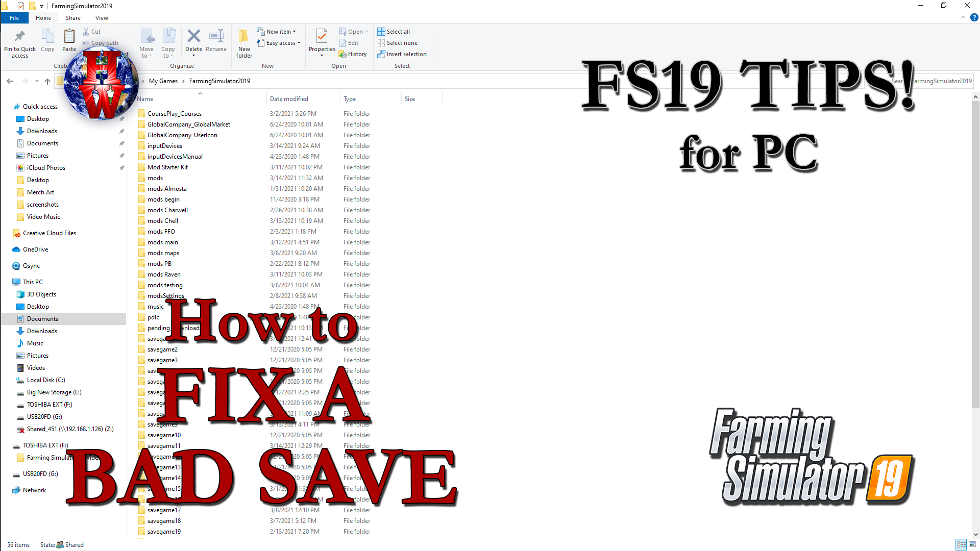The width and height of the screenshot is (980, 551).
Task: Open the View menu tab
Action: pos(102,17)
